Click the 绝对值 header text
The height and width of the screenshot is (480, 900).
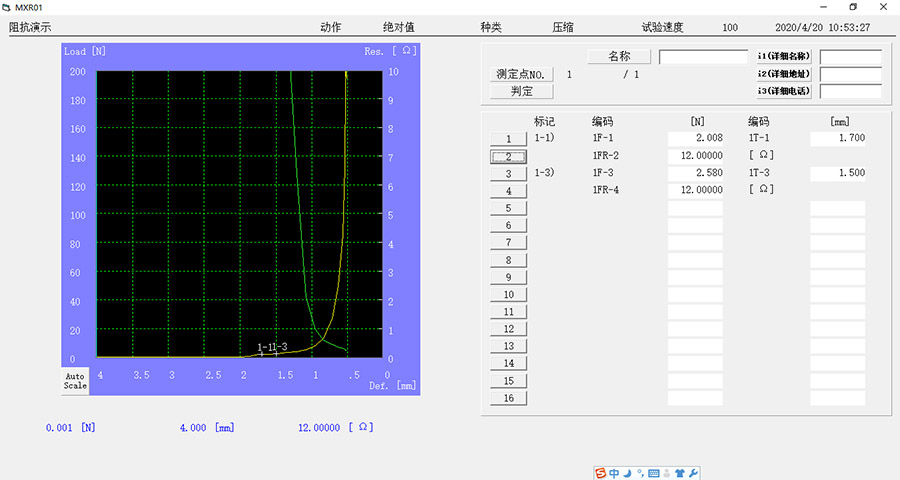click(x=398, y=27)
